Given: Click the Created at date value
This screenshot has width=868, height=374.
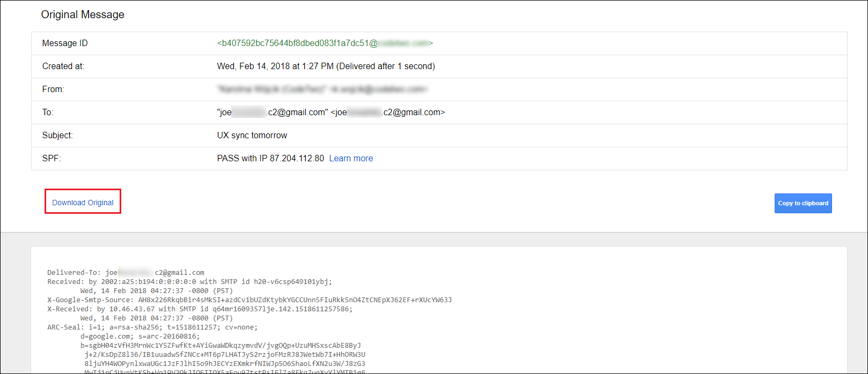Looking at the screenshot, I should point(326,66).
